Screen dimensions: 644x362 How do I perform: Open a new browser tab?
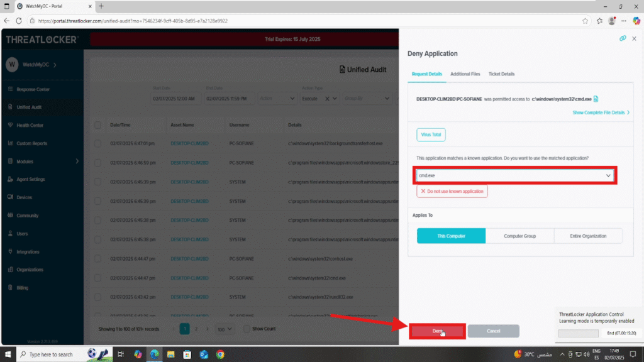tap(101, 6)
